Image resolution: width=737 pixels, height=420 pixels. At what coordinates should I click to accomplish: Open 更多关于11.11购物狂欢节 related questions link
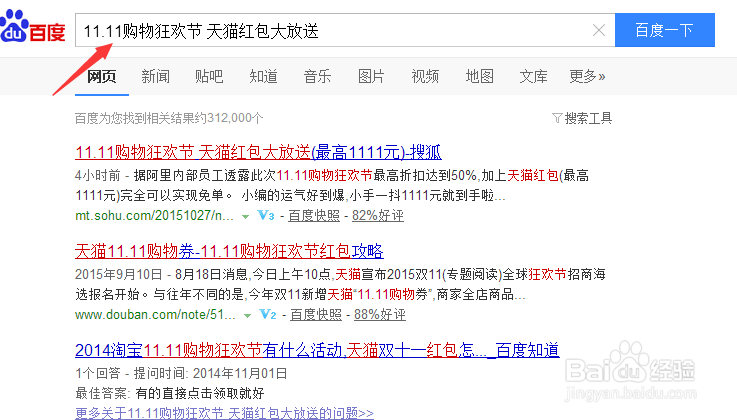point(224,413)
